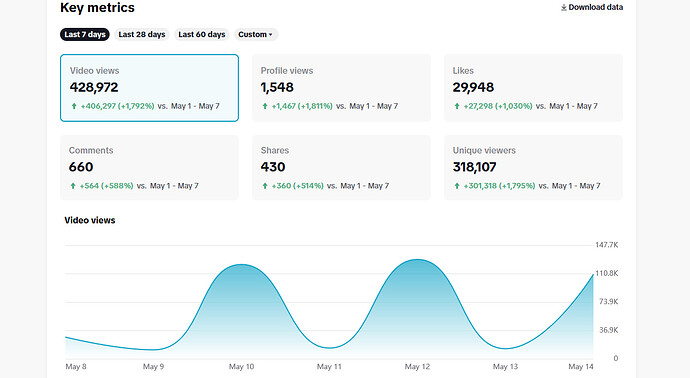Click the May 14 axis label
The height and width of the screenshot is (378, 690).
pos(581,367)
